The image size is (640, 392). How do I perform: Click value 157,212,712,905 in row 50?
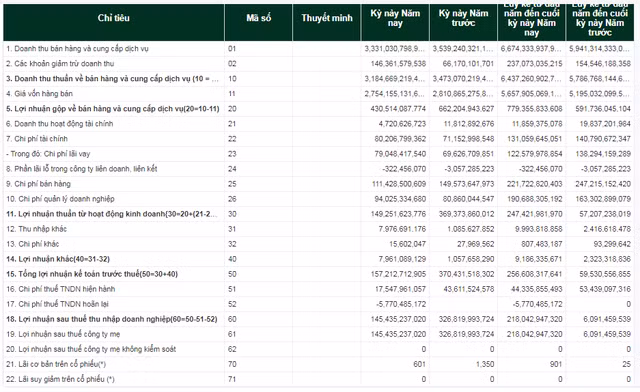point(398,274)
